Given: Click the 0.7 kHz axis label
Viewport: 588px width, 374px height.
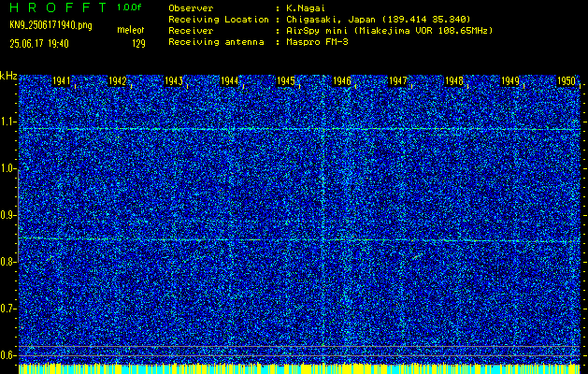Looking at the screenshot, I should [7, 309].
